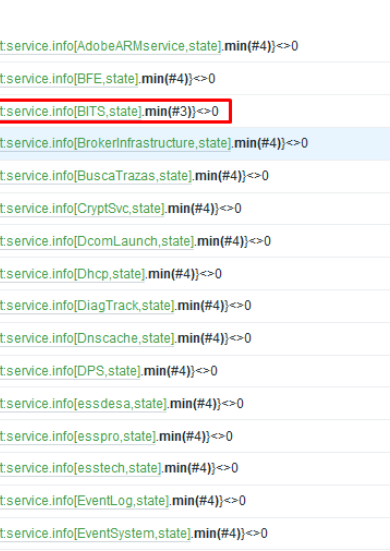The image size is (390, 551).
Task: Open the AdobeARMservice service.info trigger link
Action: tap(111, 46)
